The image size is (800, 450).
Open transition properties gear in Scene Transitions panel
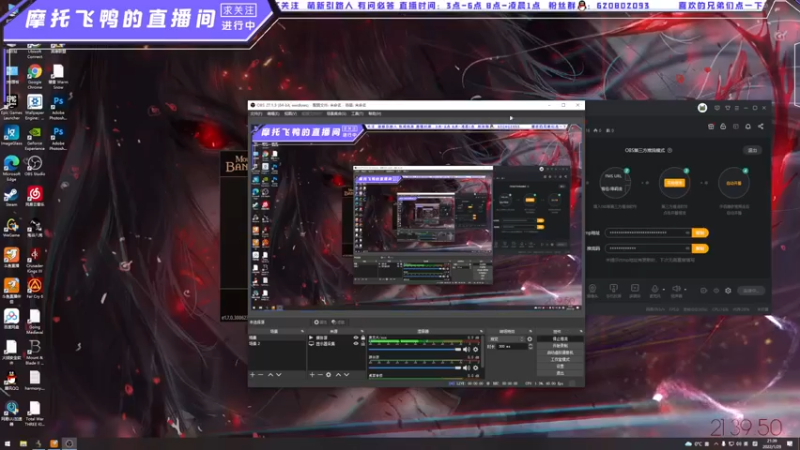tap(530, 339)
